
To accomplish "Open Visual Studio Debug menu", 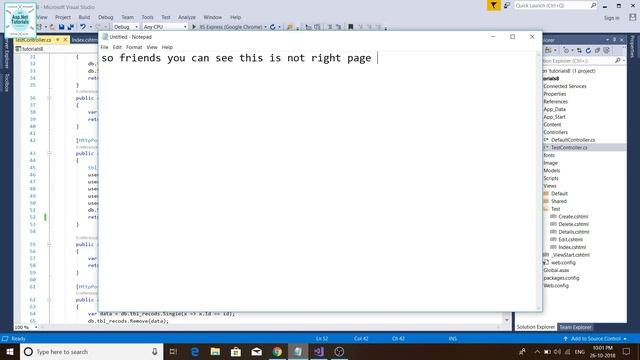I will coord(106,17).
